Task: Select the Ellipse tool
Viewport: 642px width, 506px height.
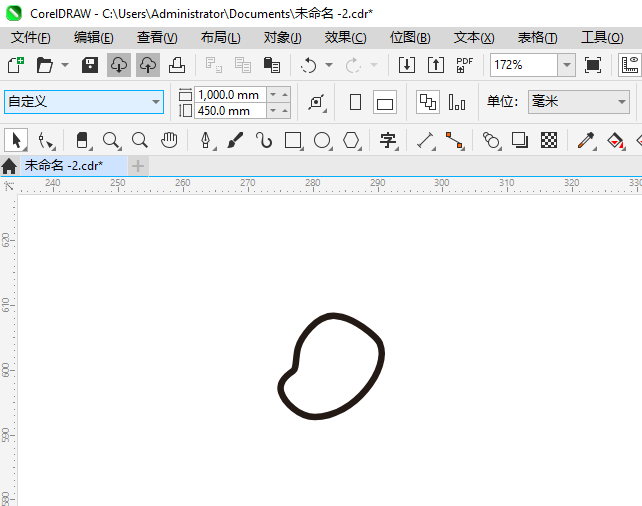Action: pos(322,140)
